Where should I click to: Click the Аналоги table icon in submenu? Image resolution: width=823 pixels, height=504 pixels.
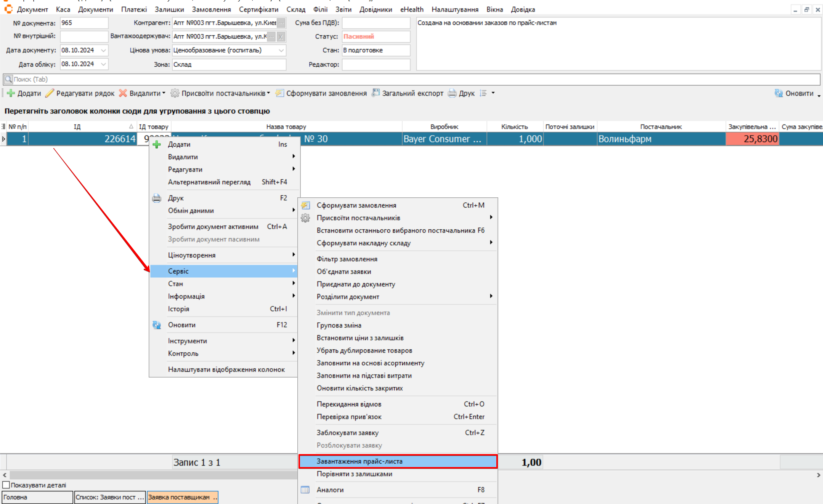(x=305, y=490)
